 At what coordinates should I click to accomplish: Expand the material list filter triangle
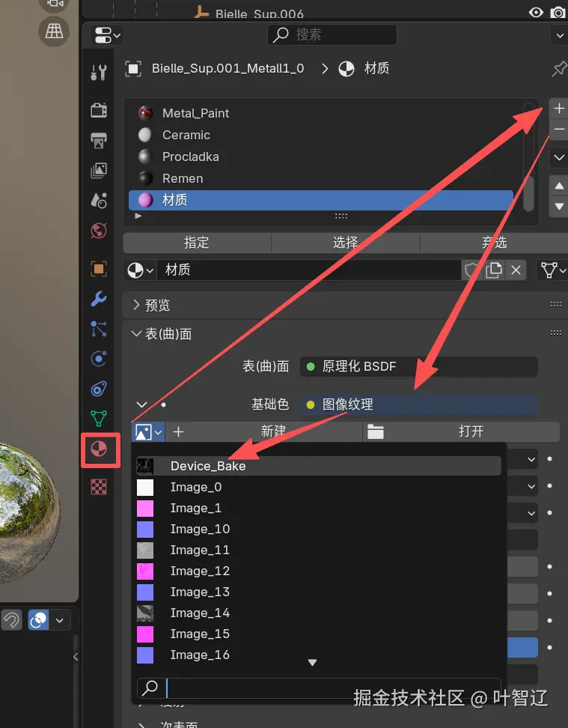[x=138, y=216]
